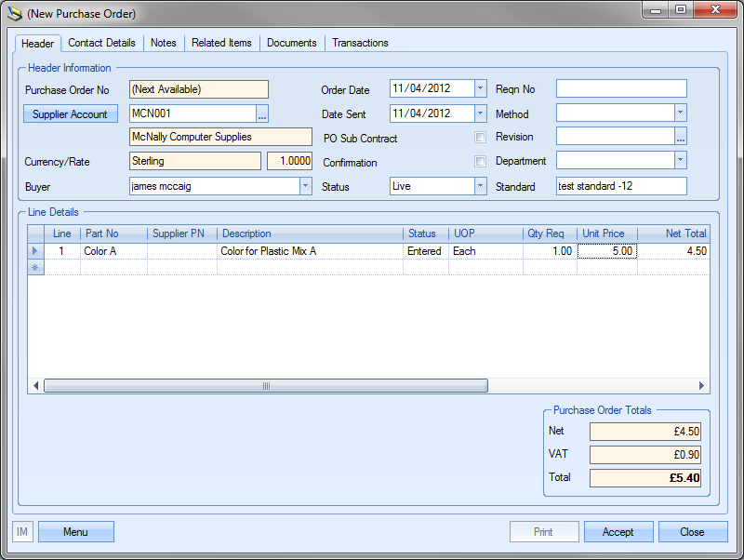Open supplier account lookup ellipsis button
The height and width of the screenshot is (560, 744).
(x=262, y=114)
